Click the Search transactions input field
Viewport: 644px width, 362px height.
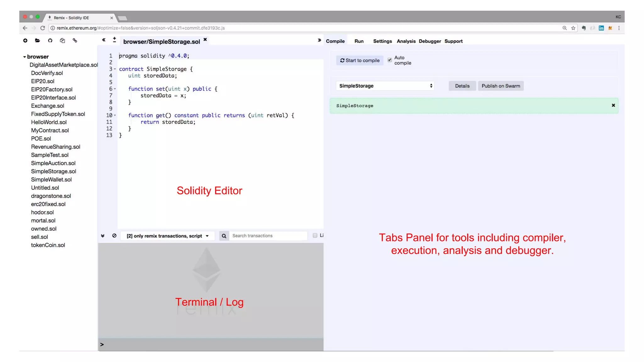point(269,236)
